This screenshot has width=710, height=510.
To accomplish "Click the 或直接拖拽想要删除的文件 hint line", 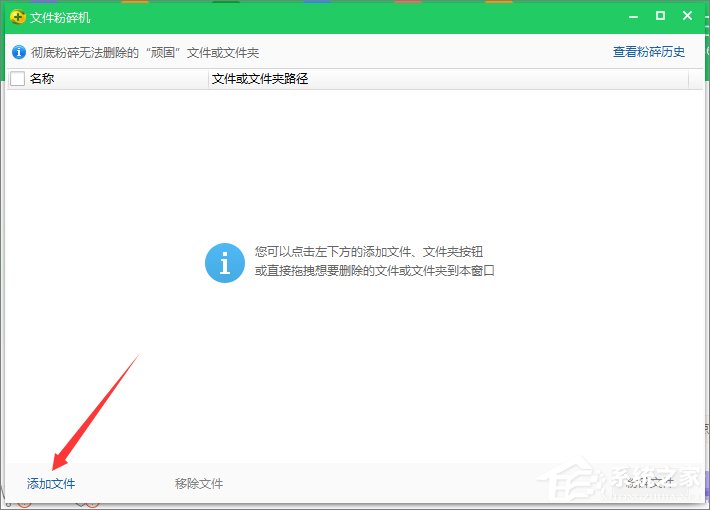I will [x=375, y=271].
